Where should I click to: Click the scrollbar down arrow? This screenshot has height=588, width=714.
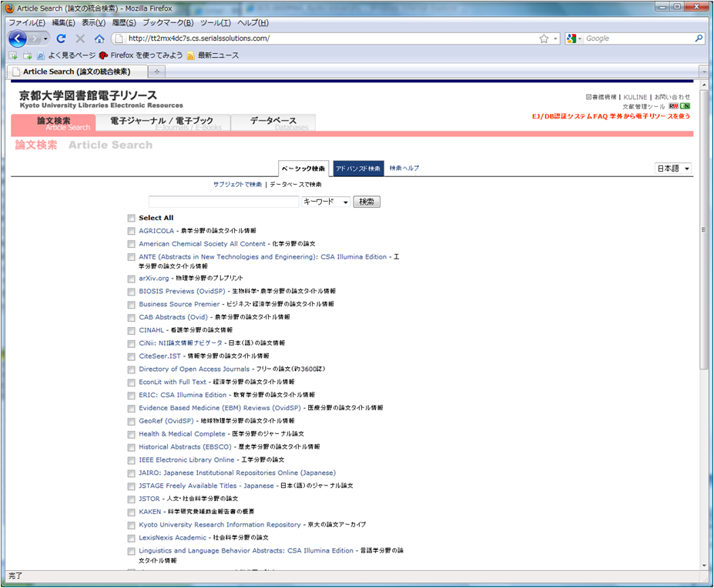[x=704, y=565]
